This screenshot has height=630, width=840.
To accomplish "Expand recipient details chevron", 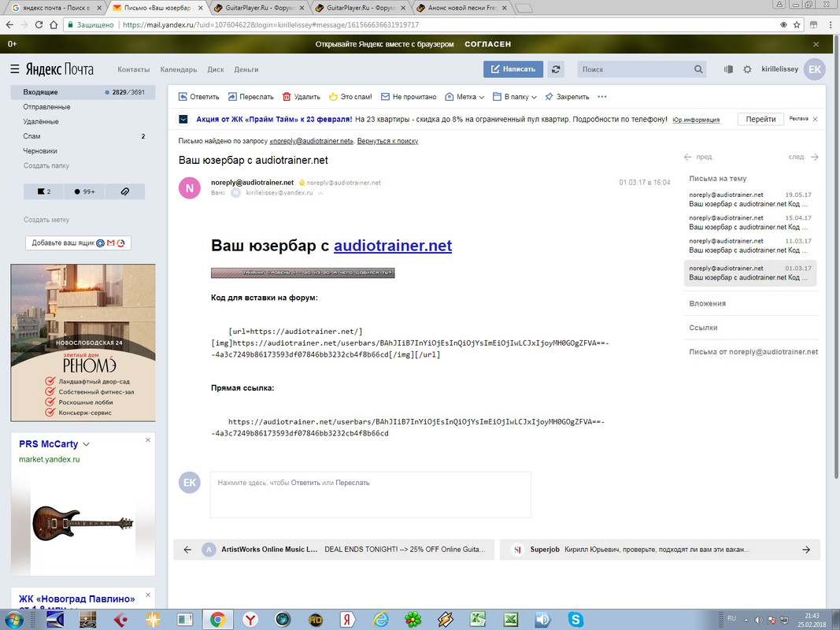I will pyautogui.click(x=320, y=193).
